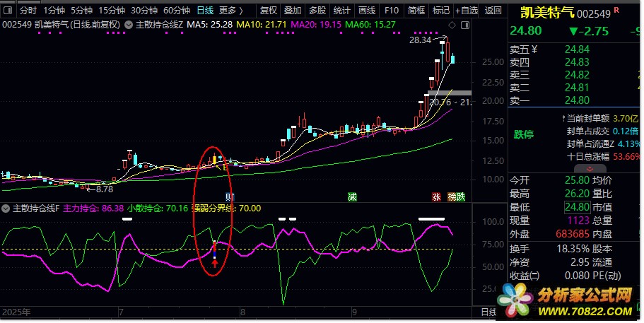Select the 60分钟 period tab

(x=177, y=11)
